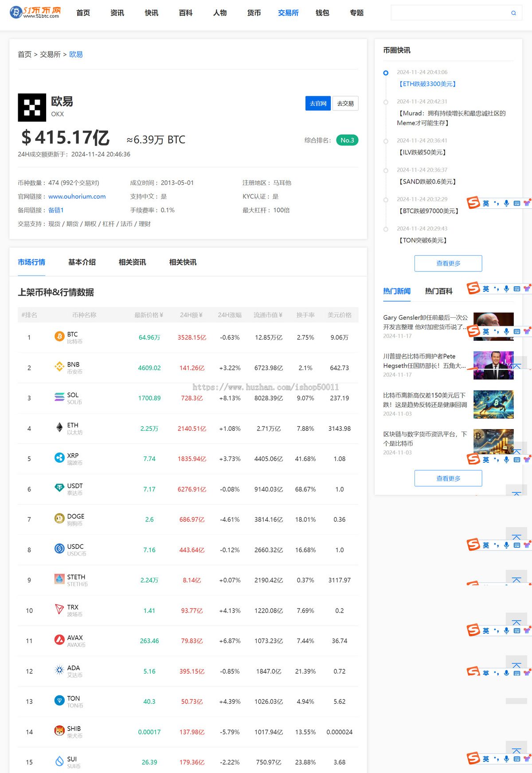
Task: Open 钱包 navigation item
Action: coord(322,13)
